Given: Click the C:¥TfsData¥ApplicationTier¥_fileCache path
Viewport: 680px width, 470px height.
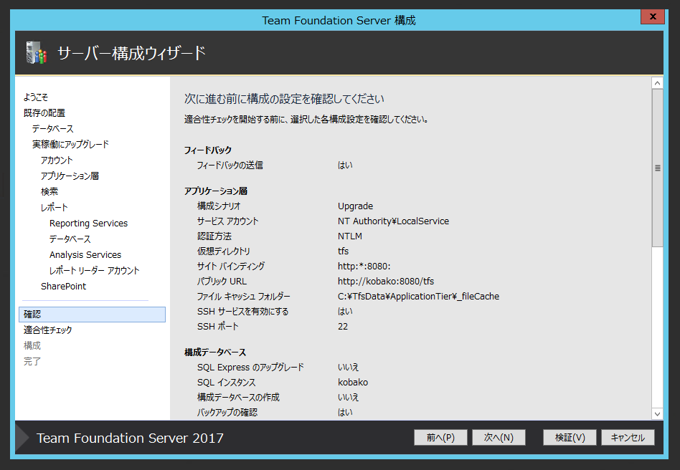Looking at the screenshot, I should 418,297.
